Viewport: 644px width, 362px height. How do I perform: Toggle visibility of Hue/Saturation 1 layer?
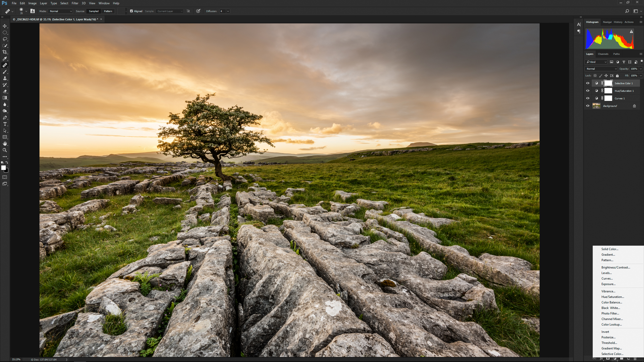point(588,90)
